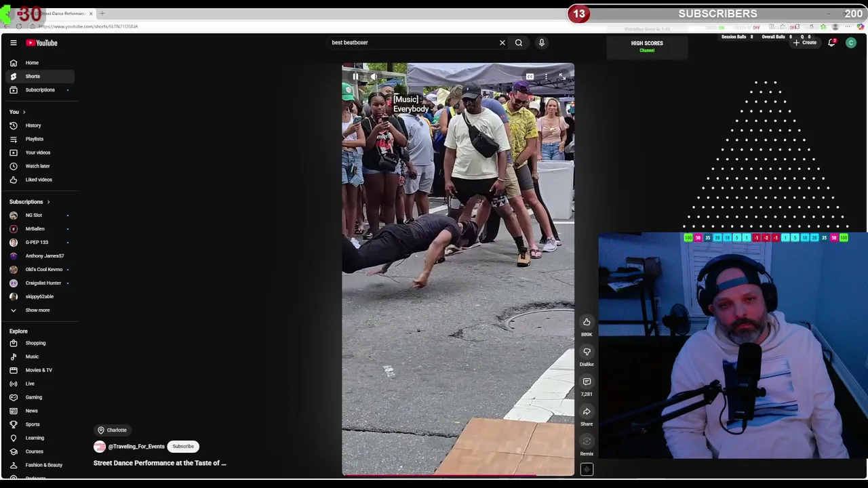Open Fashion & Beauty under Explore
The height and width of the screenshot is (488, 868).
39,465
